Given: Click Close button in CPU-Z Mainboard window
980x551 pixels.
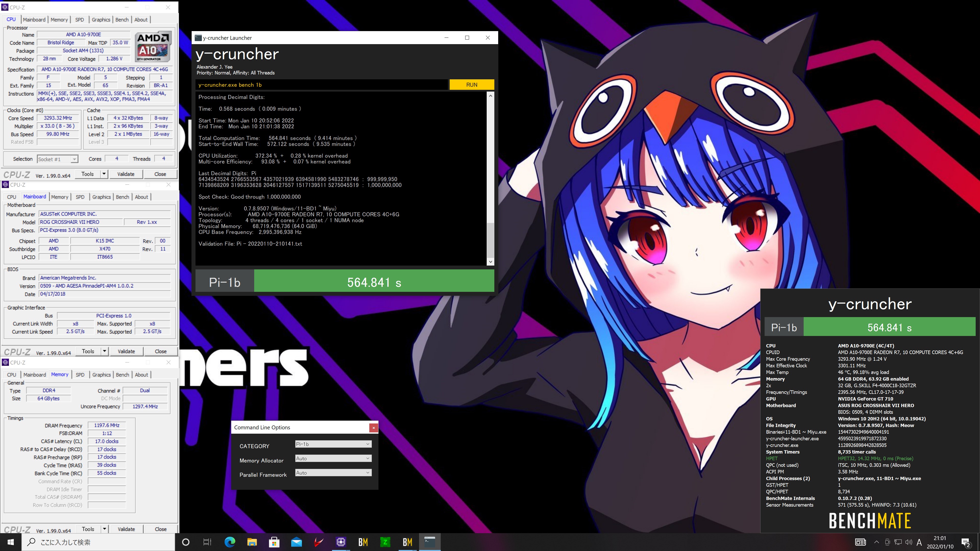Looking at the screenshot, I should [161, 351].
